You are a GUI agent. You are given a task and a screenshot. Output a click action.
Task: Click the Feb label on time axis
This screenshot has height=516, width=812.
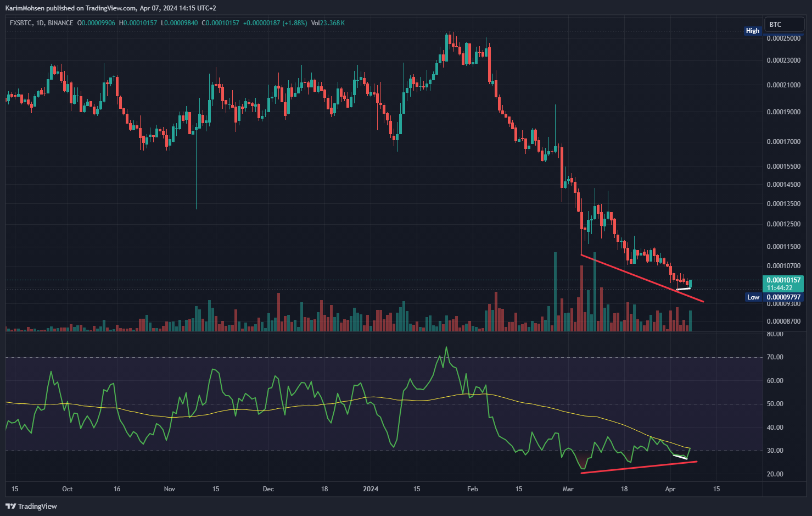coord(473,489)
